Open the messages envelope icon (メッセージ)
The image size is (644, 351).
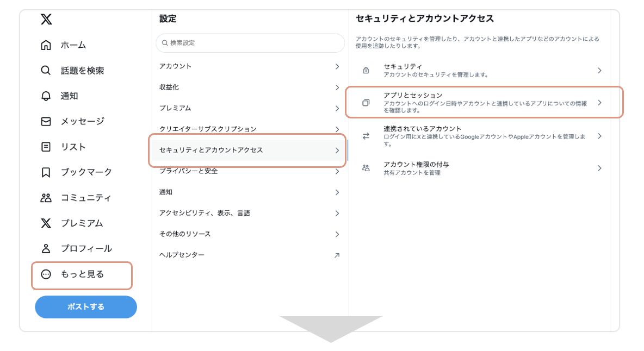point(46,121)
